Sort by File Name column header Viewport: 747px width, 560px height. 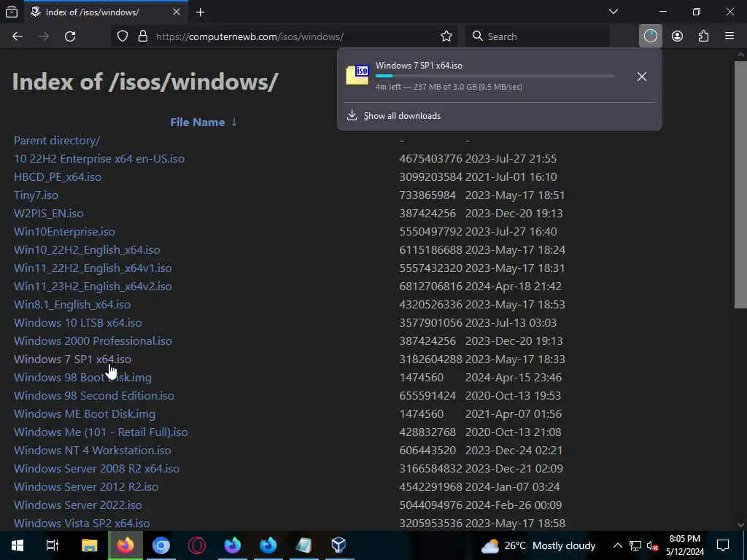tap(197, 122)
